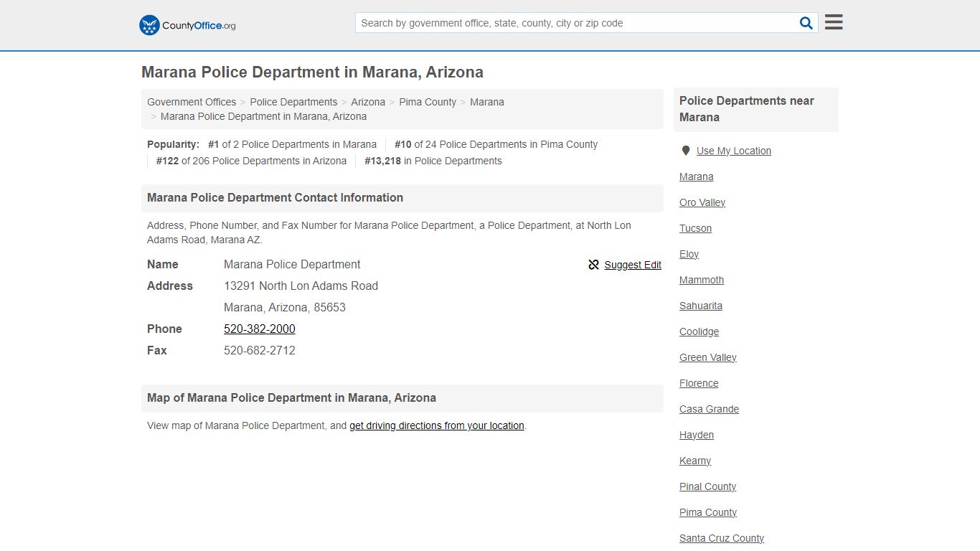980x551 pixels.
Task: Click #10 of 24 Pima County ranking
Action: pyautogui.click(x=496, y=144)
